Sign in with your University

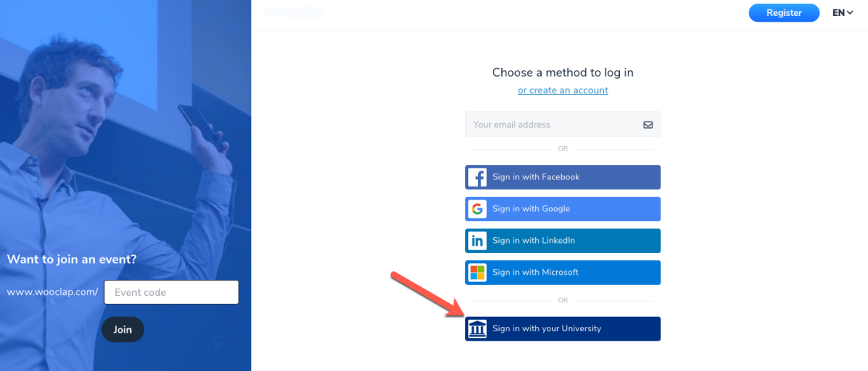pos(563,329)
